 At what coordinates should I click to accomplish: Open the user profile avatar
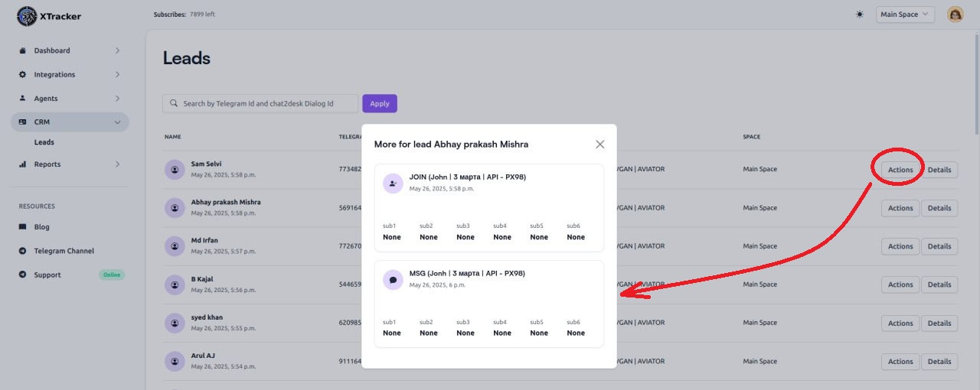click(x=955, y=15)
